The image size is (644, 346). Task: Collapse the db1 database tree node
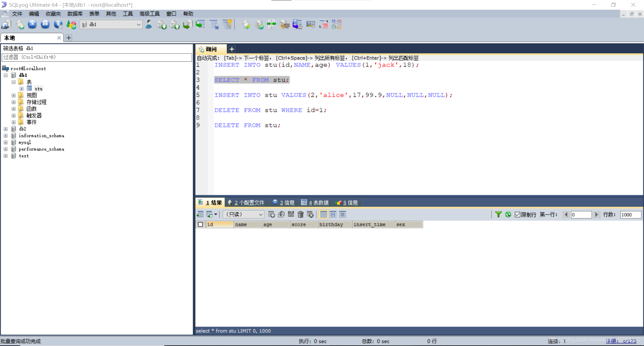click(x=6, y=75)
